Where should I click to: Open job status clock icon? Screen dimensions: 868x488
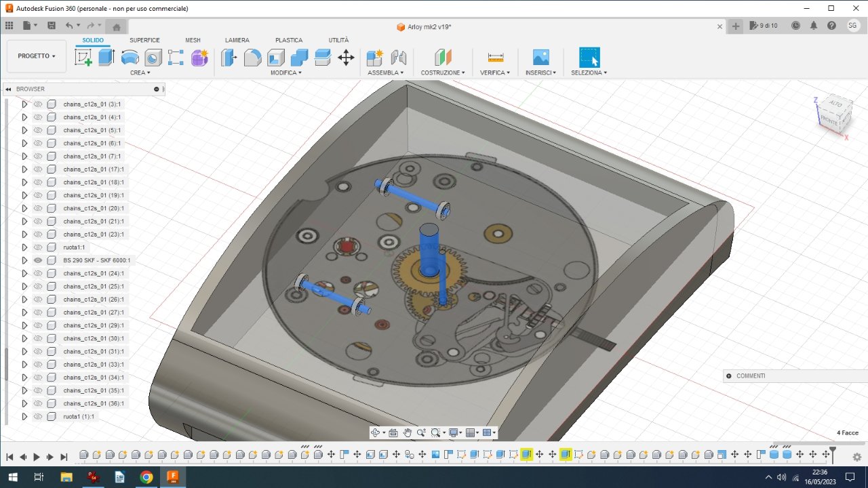pos(796,26)
